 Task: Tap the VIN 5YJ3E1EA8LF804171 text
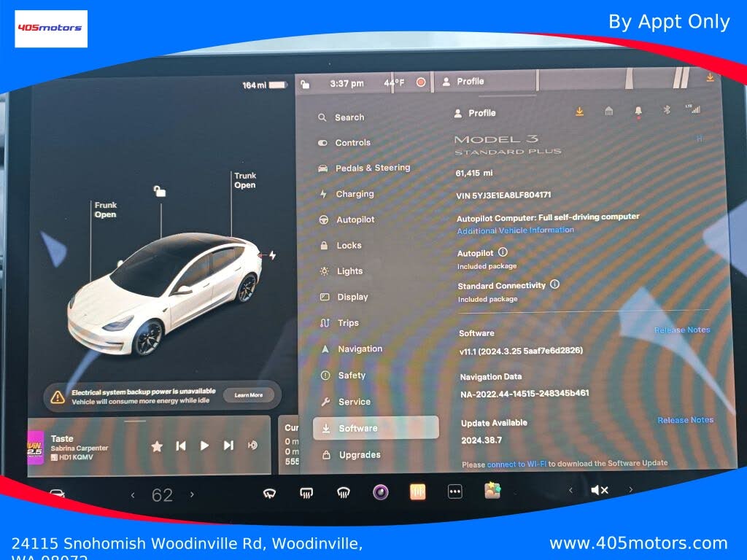[503, 195]
